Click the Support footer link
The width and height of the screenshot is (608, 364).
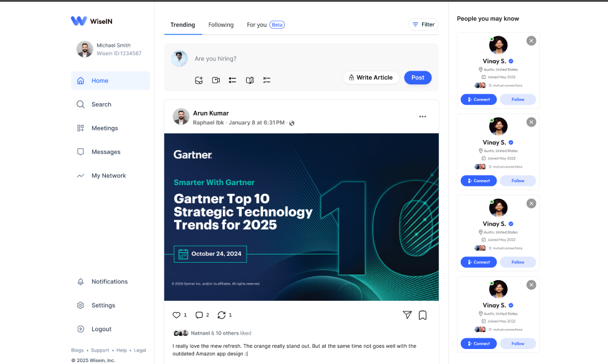tap(100, 350)
